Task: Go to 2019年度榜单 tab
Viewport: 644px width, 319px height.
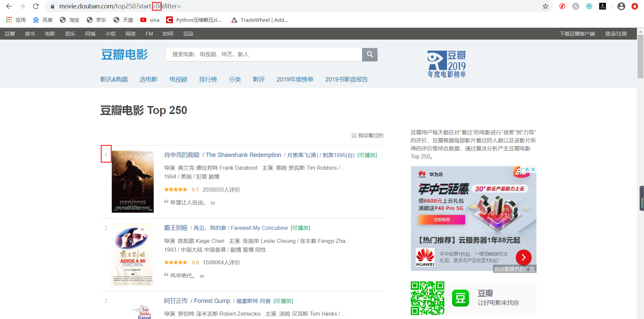Action: click(295, 79)
